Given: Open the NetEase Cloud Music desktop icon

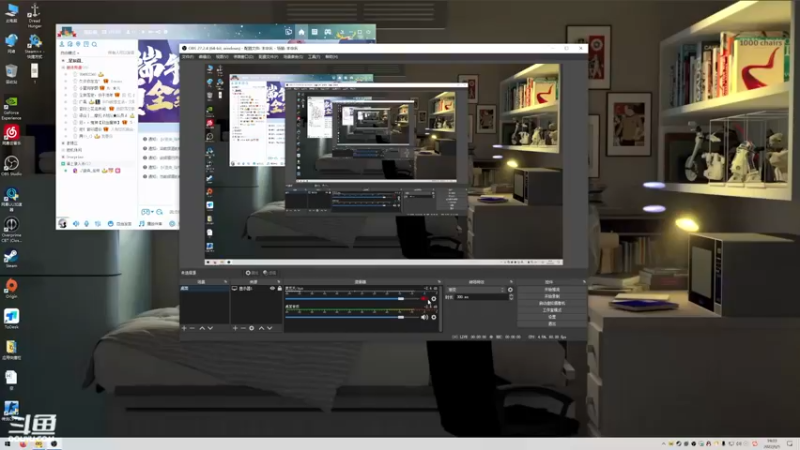Looking at the screenshot, I should [11, 136].
